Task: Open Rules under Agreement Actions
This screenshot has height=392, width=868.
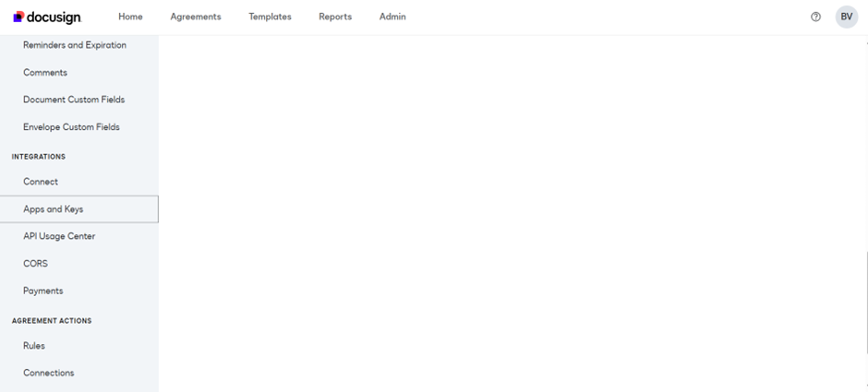Action: tap(34, 346)
